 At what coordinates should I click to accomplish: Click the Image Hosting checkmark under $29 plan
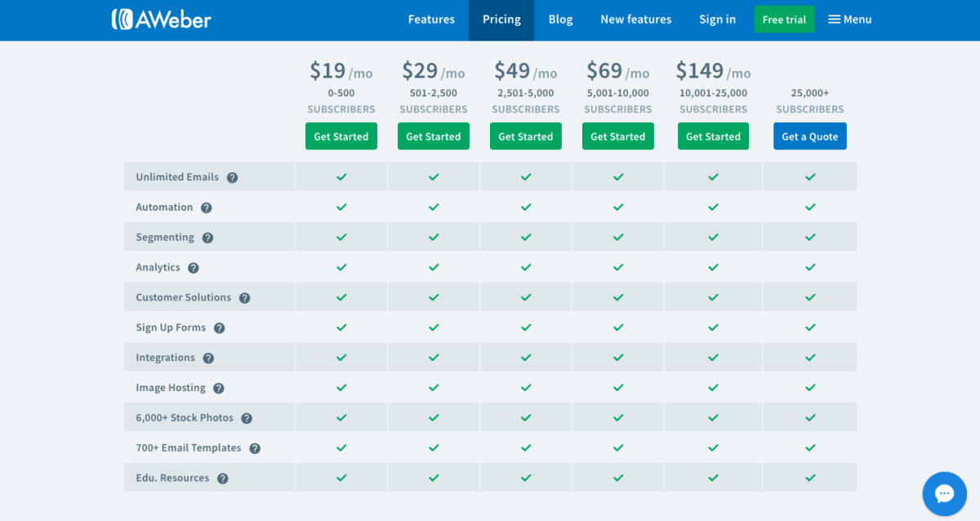434,388
